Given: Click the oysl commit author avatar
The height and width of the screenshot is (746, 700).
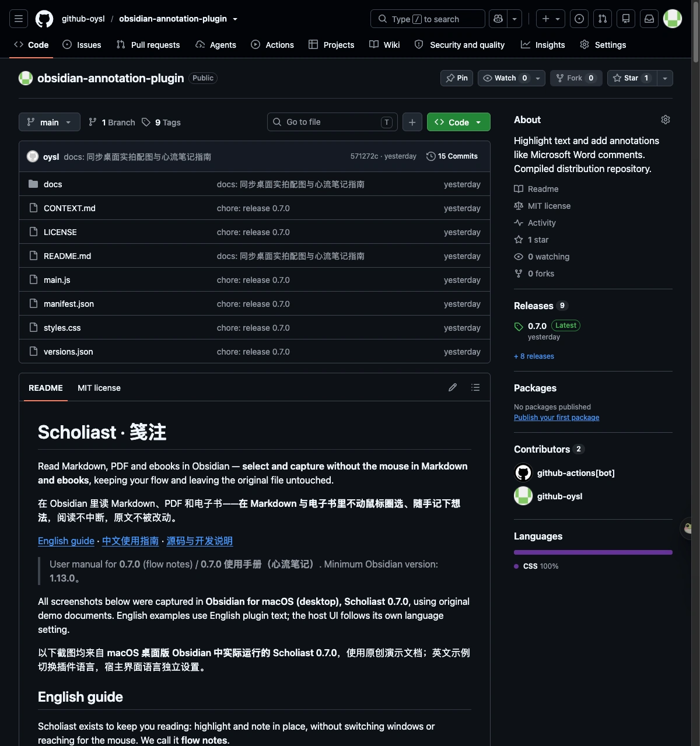Looking at the screenshot, I should [x=33, y=156].
